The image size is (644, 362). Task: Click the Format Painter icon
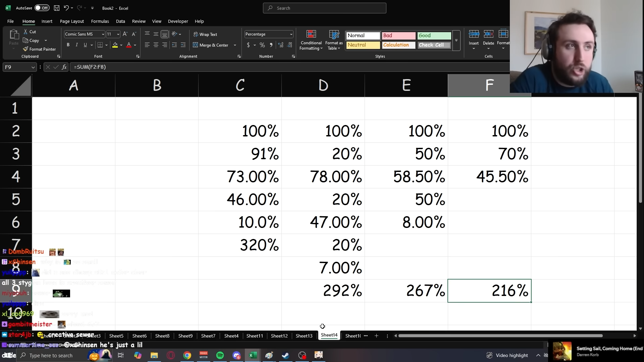(x=25, y=49)
